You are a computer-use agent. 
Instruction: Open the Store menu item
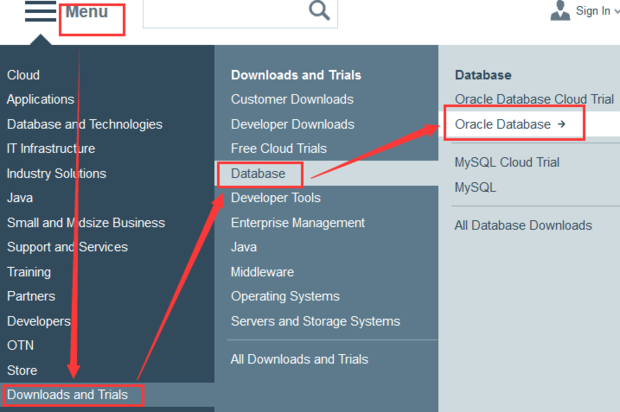point(22,370)
